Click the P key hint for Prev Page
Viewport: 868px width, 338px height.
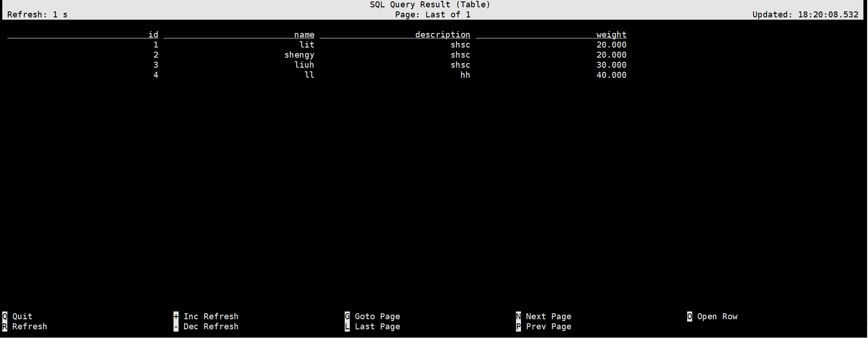[518, 327]
